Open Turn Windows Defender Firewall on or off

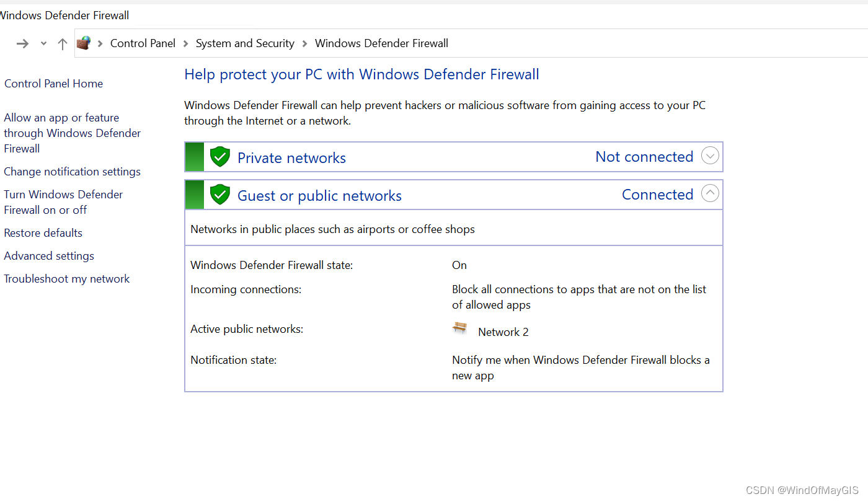(x=63, y=202)
